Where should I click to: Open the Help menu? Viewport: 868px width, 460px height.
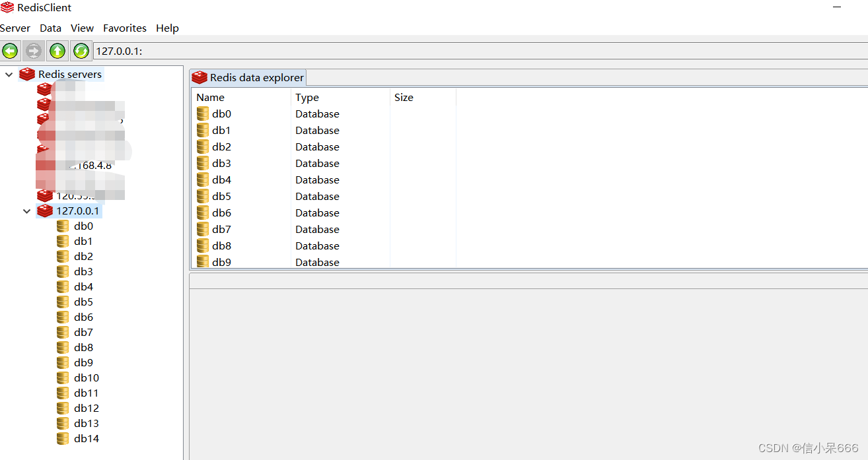click(x=167, y=28)
